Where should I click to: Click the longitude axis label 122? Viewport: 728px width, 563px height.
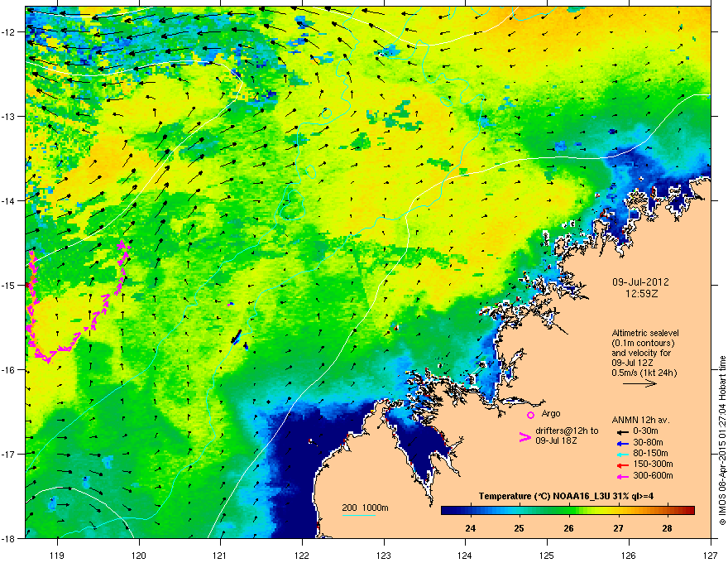click(302, 555)
